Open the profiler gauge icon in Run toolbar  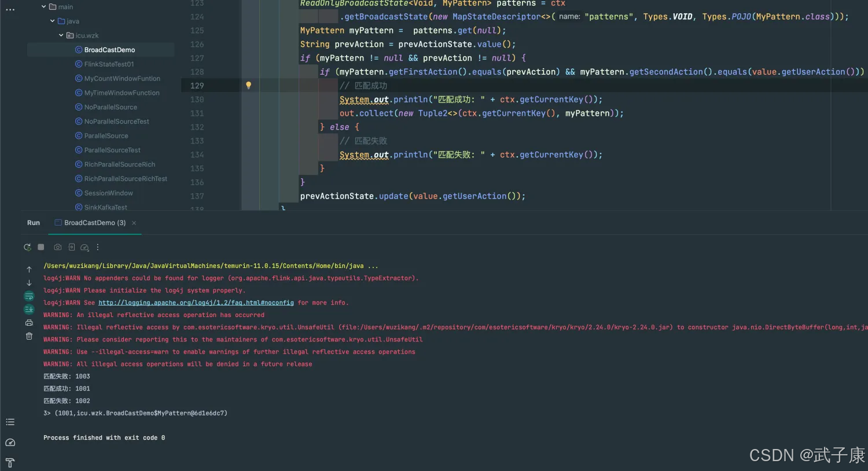pos(84,248)
